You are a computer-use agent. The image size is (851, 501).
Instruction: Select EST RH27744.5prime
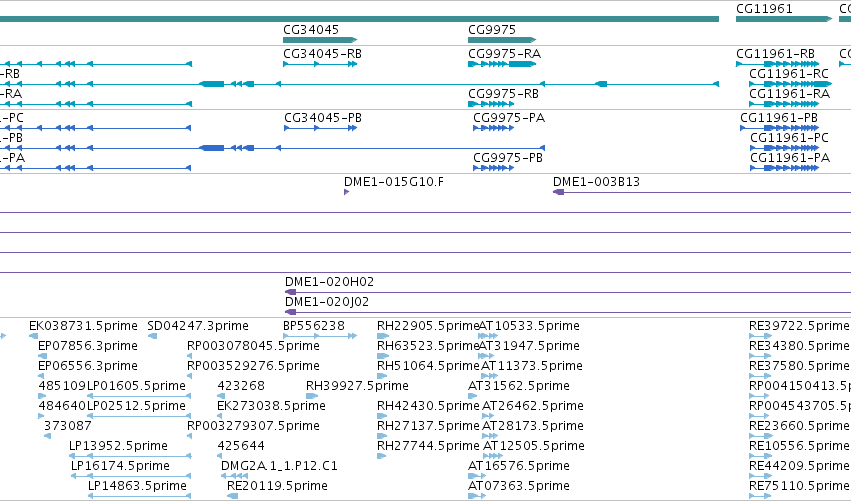[428, 446]
